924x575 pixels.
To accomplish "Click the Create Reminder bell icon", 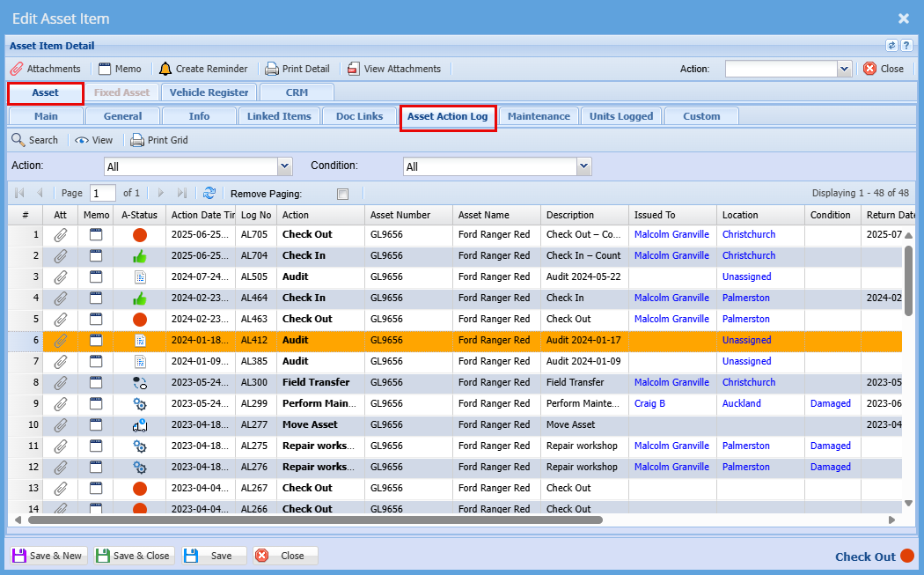I will pyautogui.click(x=165, y=69).
